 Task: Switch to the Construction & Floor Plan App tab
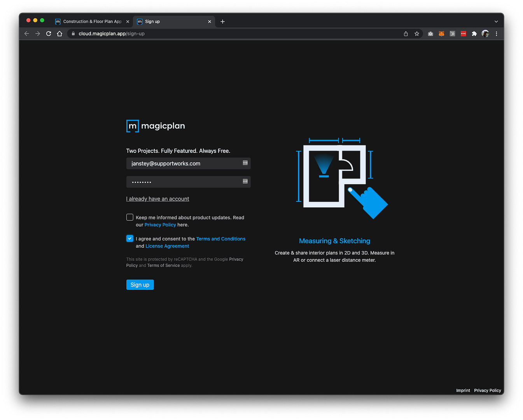pos(92,22)
